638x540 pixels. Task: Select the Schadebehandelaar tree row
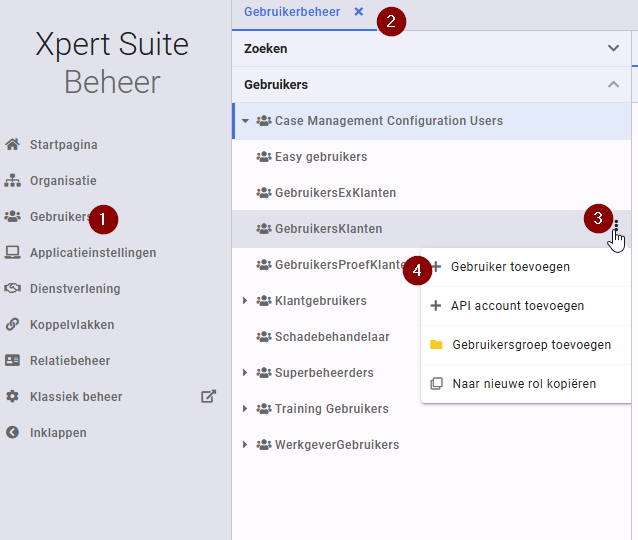tap(326, 337)
